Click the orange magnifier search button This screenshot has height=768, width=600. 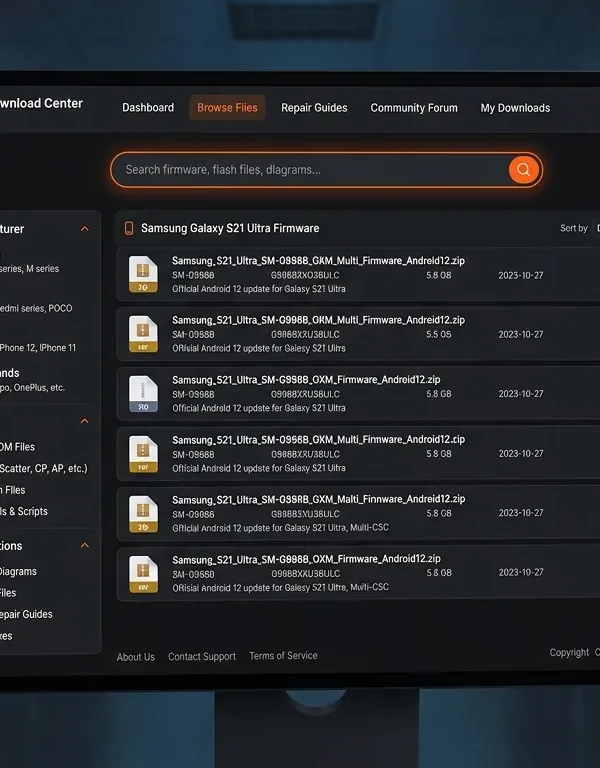[x=524, y=169]
